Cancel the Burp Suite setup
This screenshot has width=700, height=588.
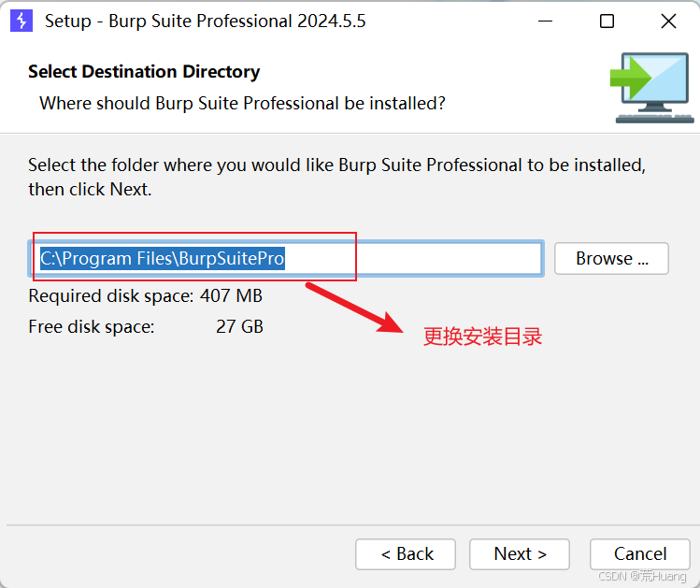click(640, 554)
